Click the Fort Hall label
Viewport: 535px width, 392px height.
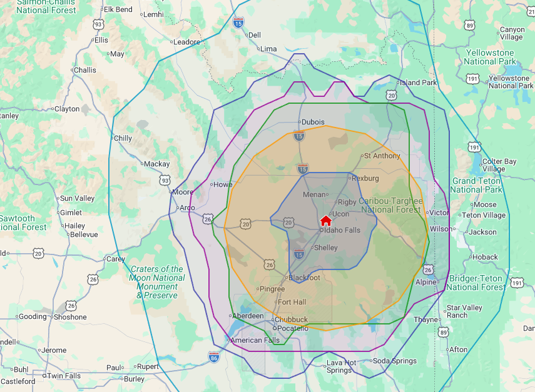292,302
